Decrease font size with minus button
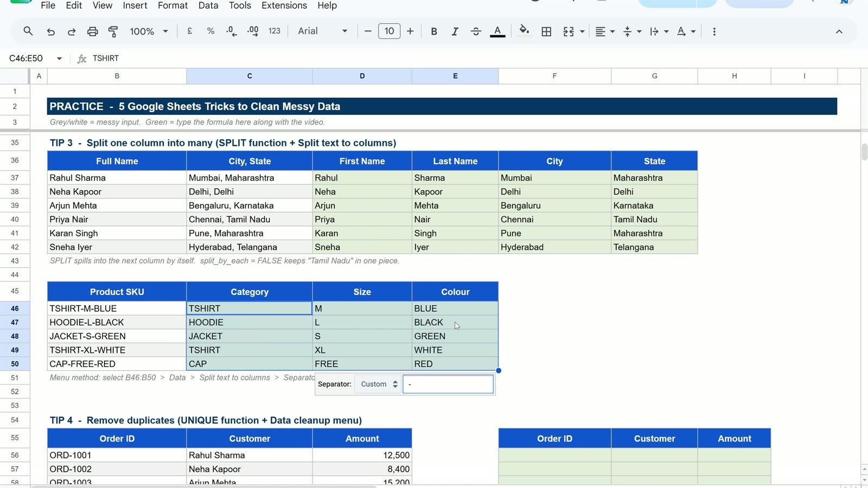This screenshot has width=868, height=488. (x=368, y=31)
